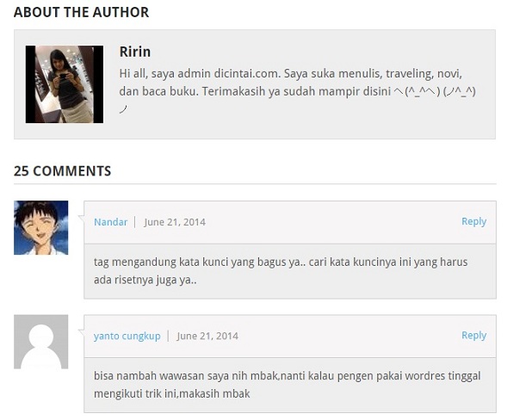Open the yanto cungkup commenter link
526x420 pixels.
point(127,336)
